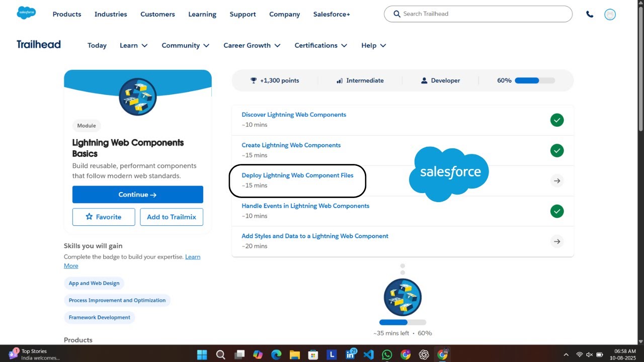Click the module badge above the progress bar
The width and height of the screenshot is (644, 362).
403,297
